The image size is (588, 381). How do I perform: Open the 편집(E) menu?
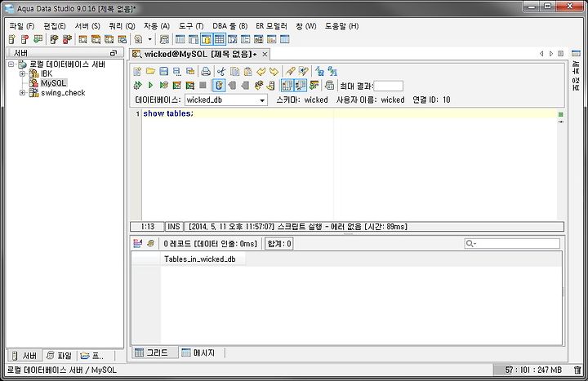tap(55, 26)
